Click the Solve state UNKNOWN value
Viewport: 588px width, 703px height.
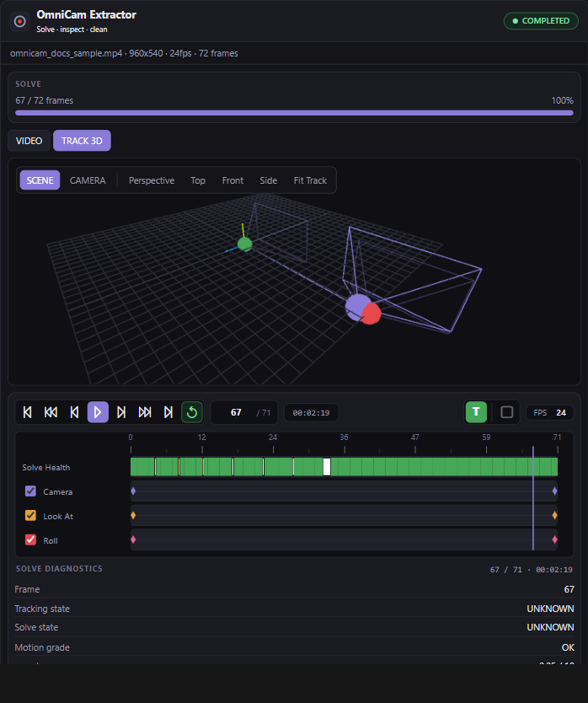pyautogui.click(x=550, y=627)
